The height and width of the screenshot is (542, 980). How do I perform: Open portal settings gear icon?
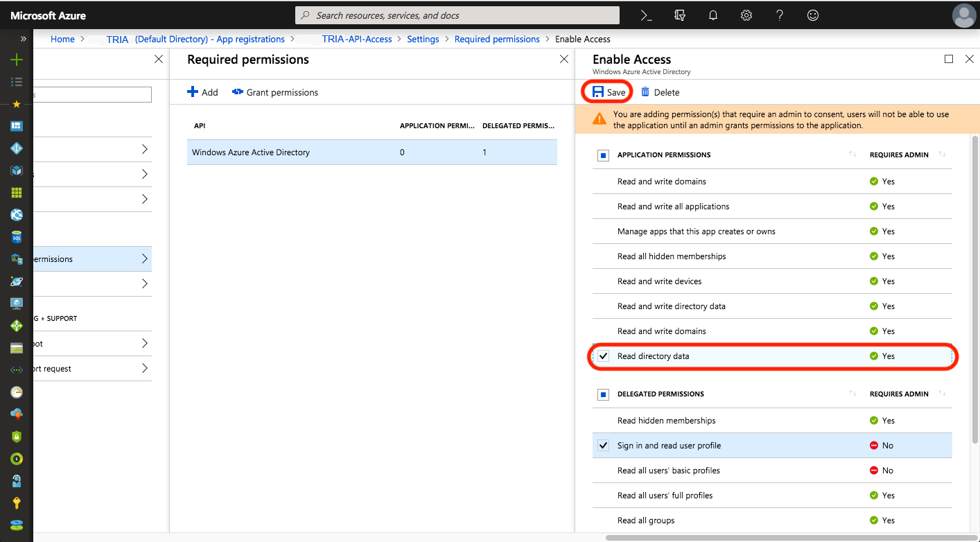[x=746, y=15]
